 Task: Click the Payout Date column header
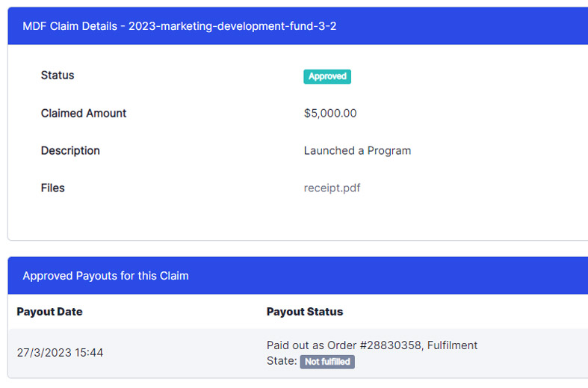pyautogui.click(x=49, y=312)
